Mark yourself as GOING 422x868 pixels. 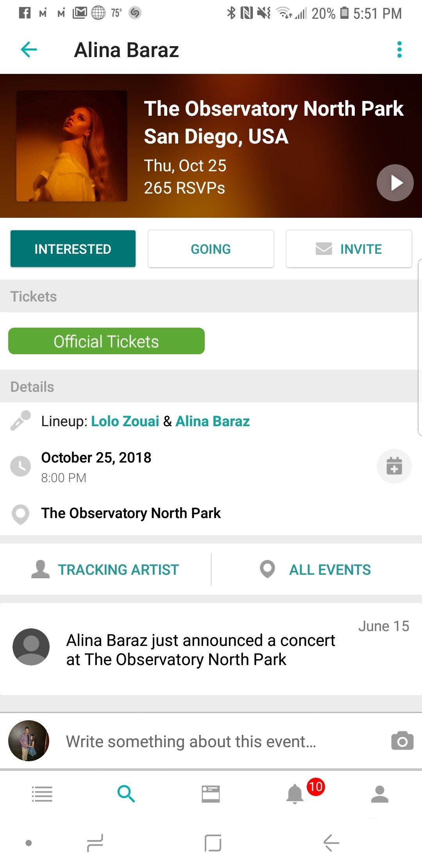[211, 249]
